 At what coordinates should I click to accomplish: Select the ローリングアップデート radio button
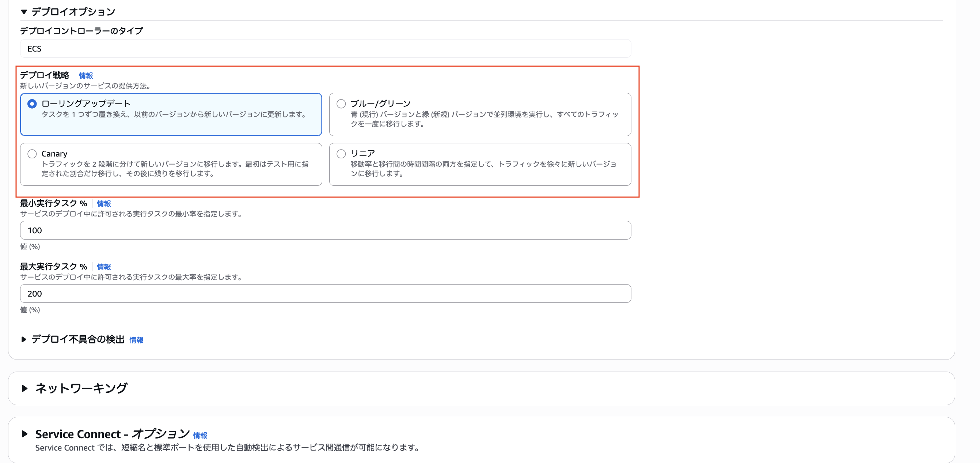(32, 103)
